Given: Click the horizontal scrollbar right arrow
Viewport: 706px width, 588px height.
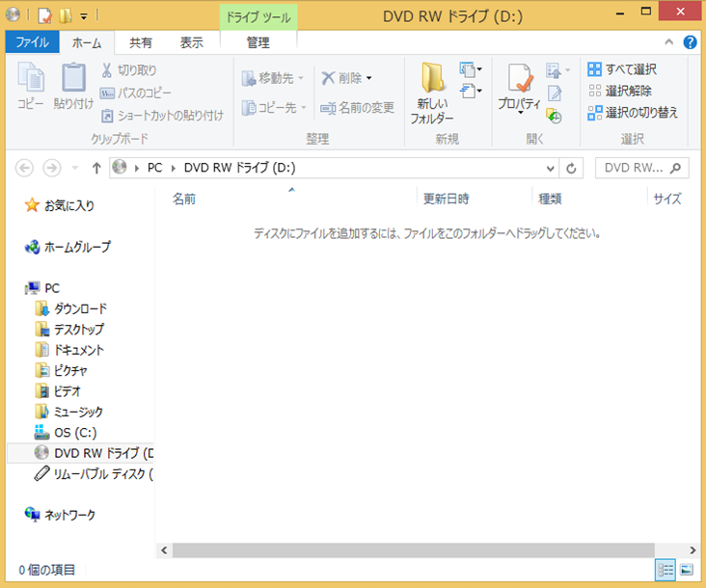Looking at the screenshot, I should pyautogui.click(x=692, y=550).
